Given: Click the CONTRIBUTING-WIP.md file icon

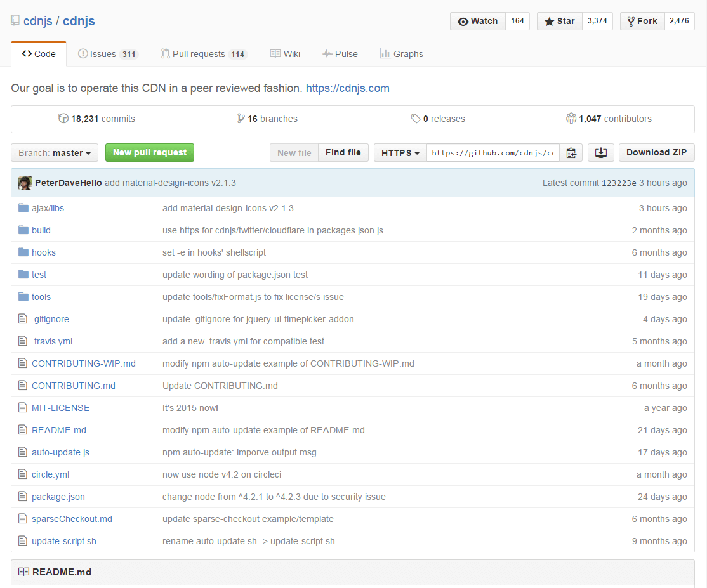Looking at the screenshot, I should tap(23, 363).
